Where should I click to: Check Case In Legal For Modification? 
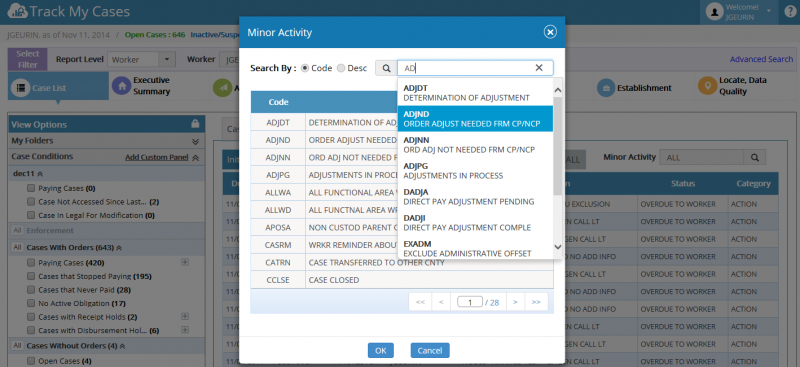click(x=31, y=215)
